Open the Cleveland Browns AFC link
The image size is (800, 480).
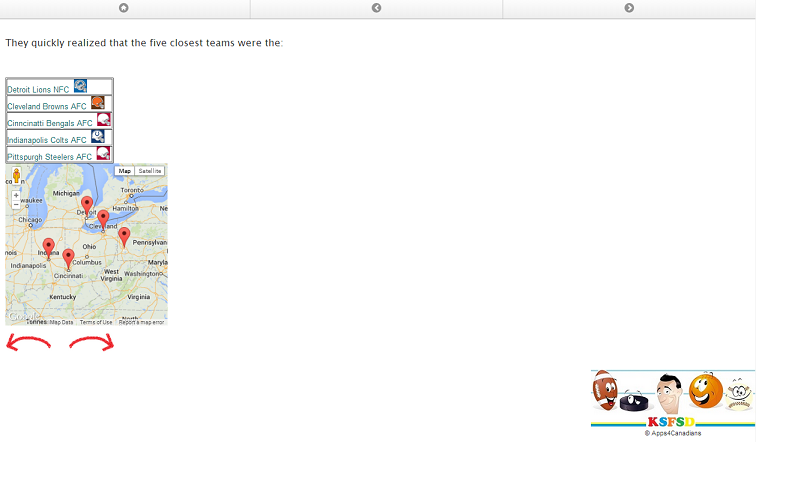pyautogui.click(x=47, y=107)
